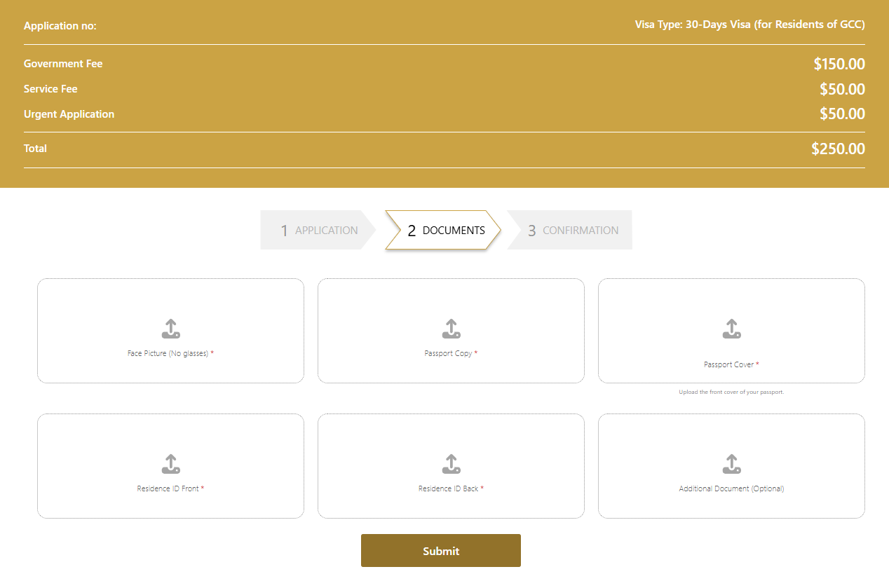Submit the uploaded documents

point(440,551)
